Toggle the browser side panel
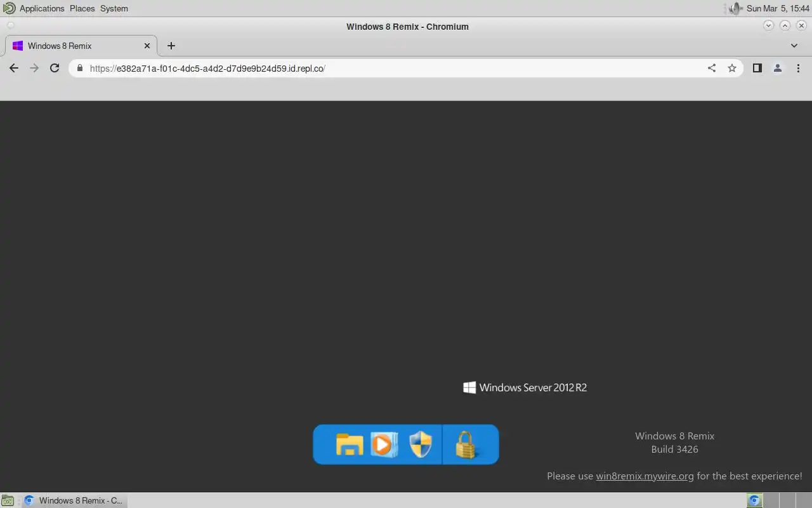Screen dimensions: 812x508 click(x=757, y=68)
